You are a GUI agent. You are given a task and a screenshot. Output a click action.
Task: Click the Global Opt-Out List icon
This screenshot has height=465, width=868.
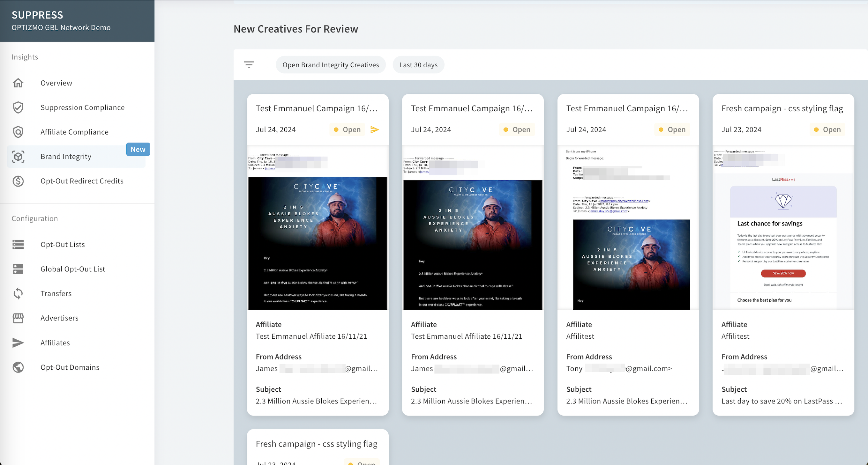(18, 269)
